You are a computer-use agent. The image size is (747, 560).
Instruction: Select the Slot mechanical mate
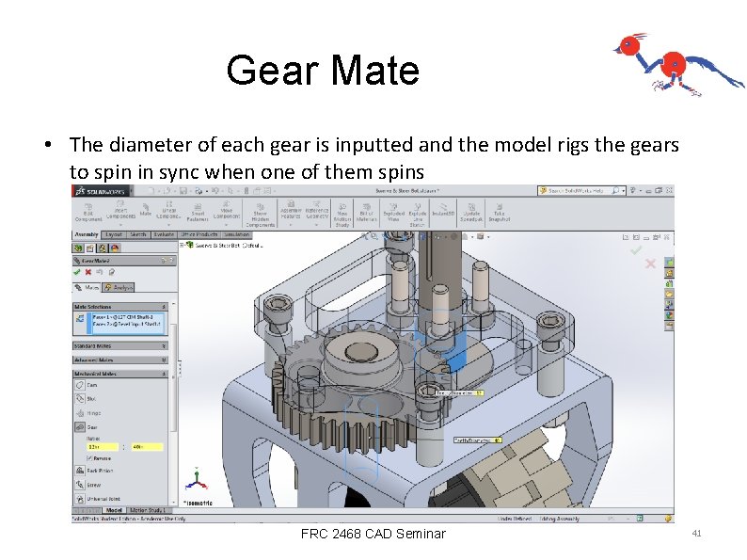(x=86, y=399)
